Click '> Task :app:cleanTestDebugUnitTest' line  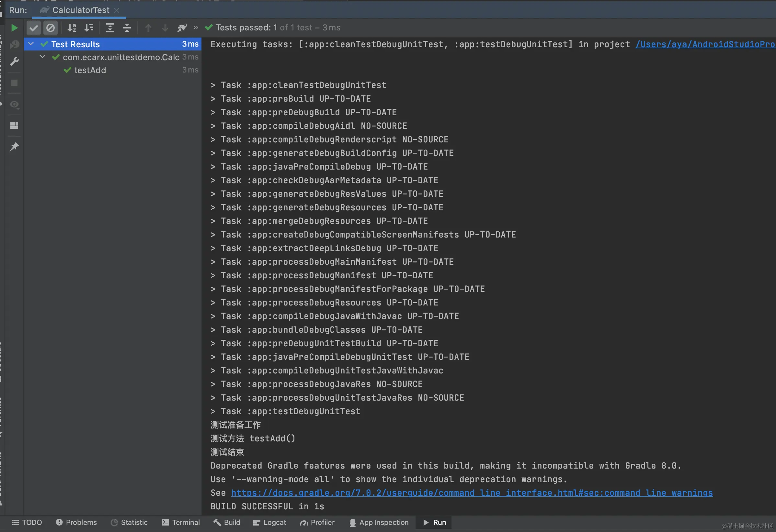click(299, 85)
